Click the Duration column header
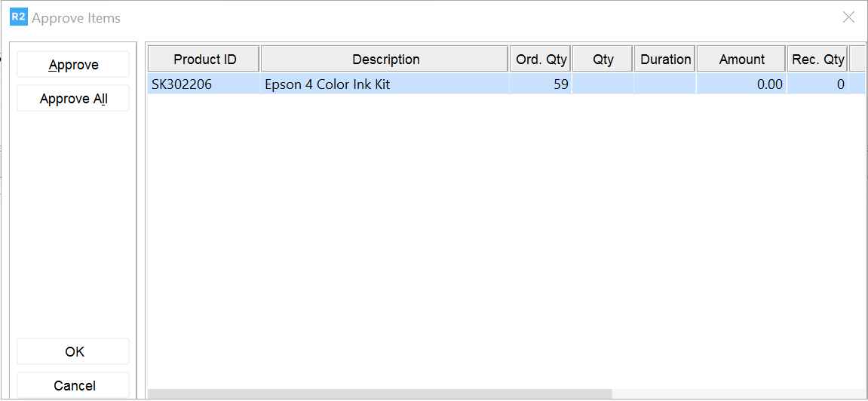 pyautogui.click(x=665, y=60)
